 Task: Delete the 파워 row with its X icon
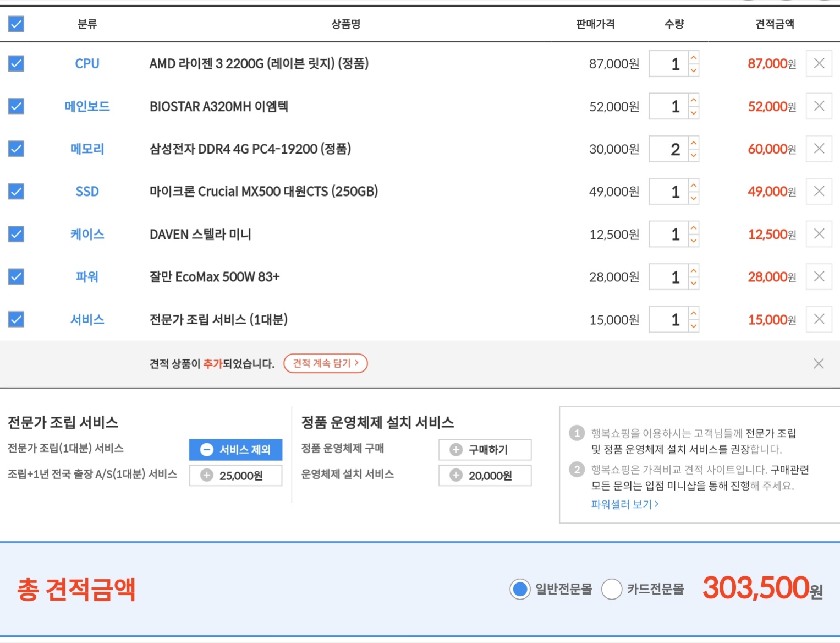click(x=819, y=276)
